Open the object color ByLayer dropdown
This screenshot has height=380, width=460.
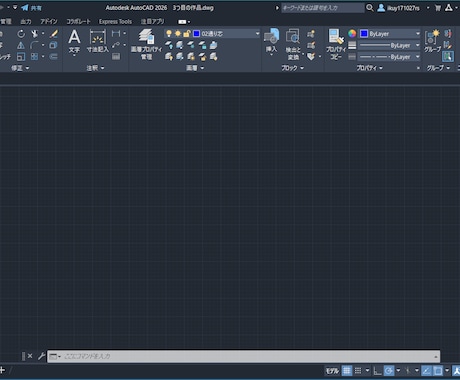pyautogui.click(x=417, y=34)
